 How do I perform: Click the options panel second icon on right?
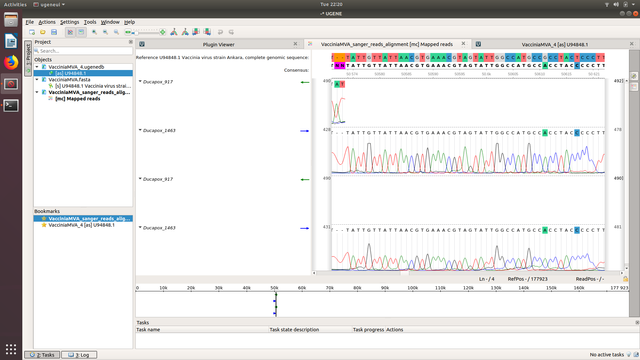[634, 87]
